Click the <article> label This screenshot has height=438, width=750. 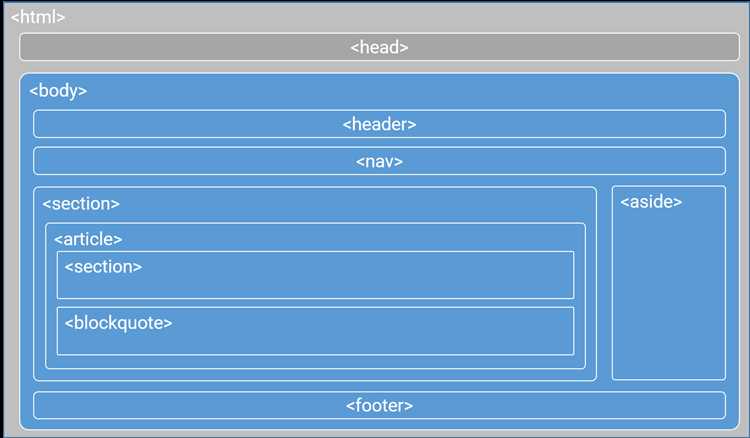[88, 239]
